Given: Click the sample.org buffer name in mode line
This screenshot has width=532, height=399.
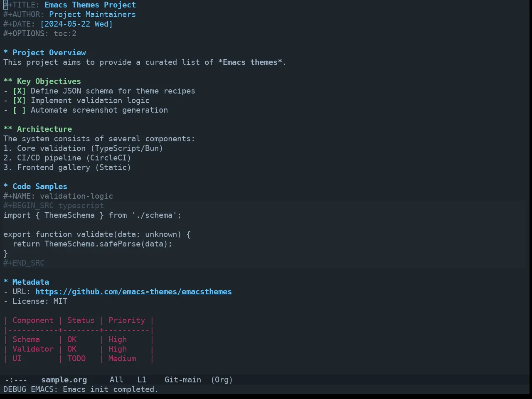Looking at the screenshot, I should pyautogui.click(x=64, y=380).
